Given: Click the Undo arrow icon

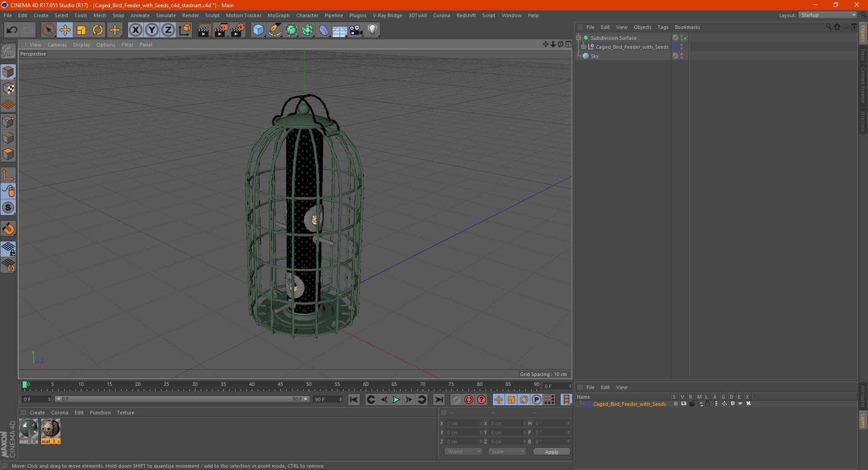Looking at the screenshot, I should pyautogui.click(x=12, y=30).
